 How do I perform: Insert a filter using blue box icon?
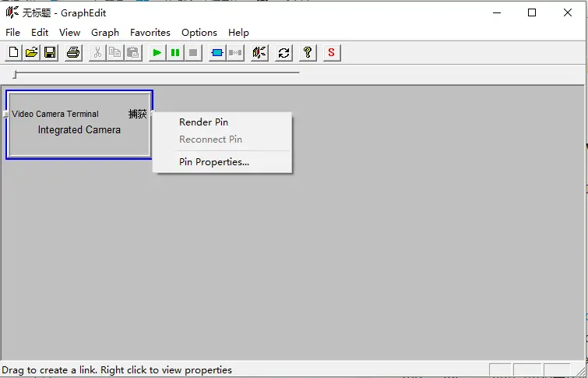click(217, 52)
